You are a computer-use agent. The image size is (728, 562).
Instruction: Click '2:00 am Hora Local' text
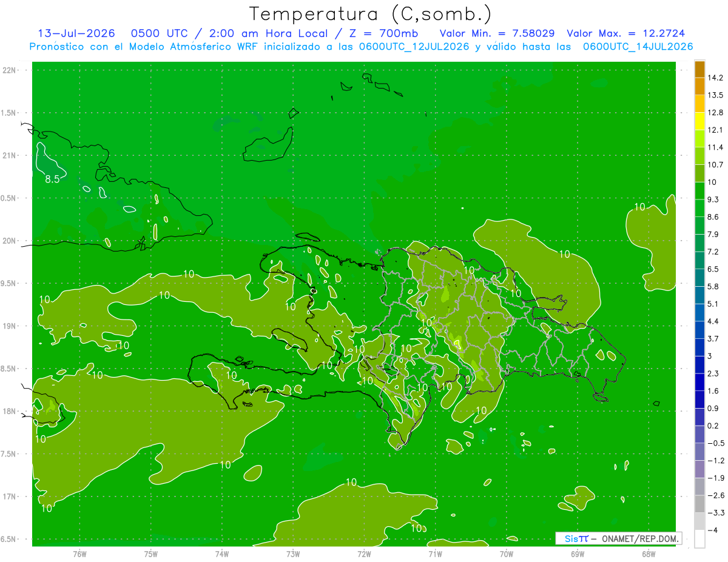click(268, 33)
